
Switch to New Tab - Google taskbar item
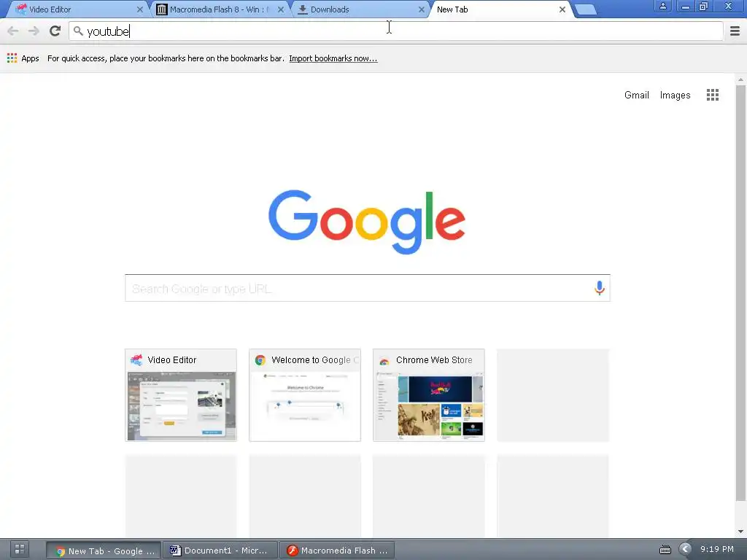tap(104, 551)
